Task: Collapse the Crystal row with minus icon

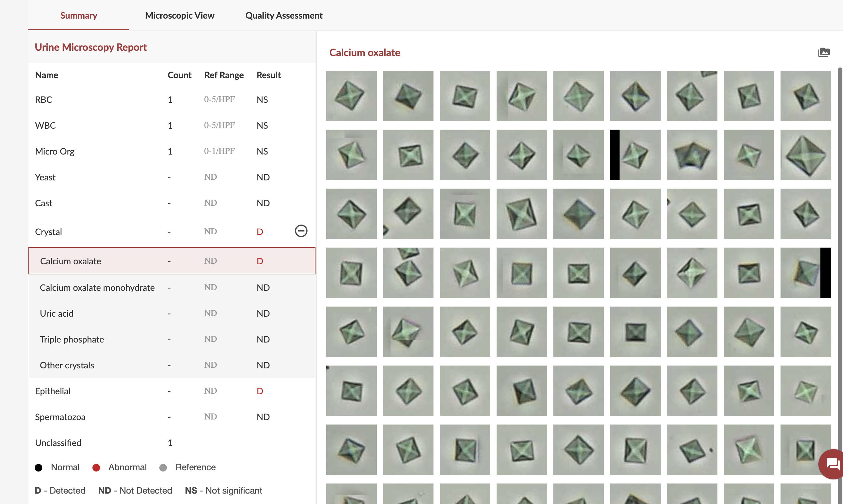Action: click(x=301, y=231)
